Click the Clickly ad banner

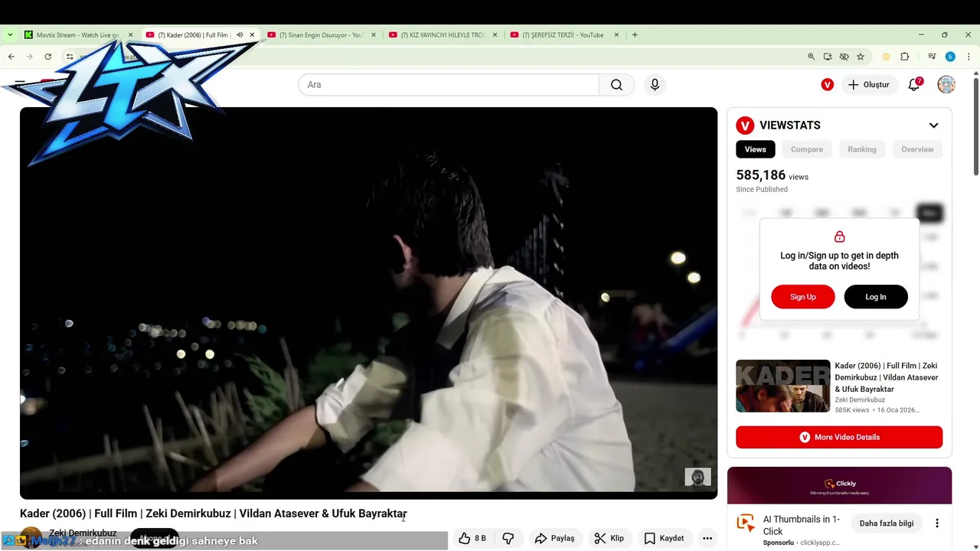(x=839, y=485)
